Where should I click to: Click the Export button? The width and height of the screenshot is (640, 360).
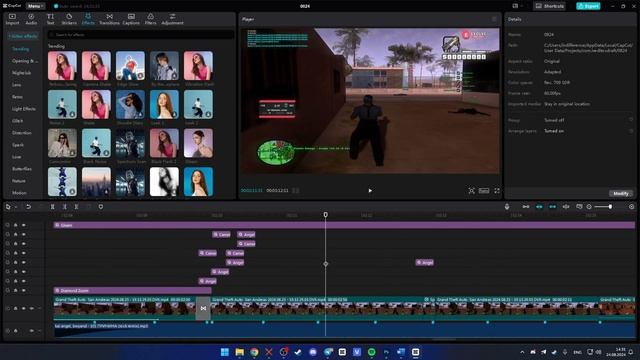588,6
